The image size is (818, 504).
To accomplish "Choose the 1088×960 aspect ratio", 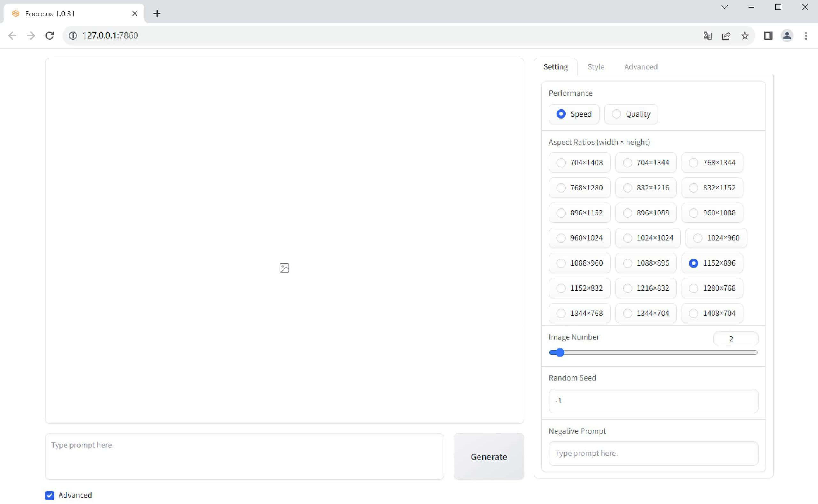I will click(580, 263).
